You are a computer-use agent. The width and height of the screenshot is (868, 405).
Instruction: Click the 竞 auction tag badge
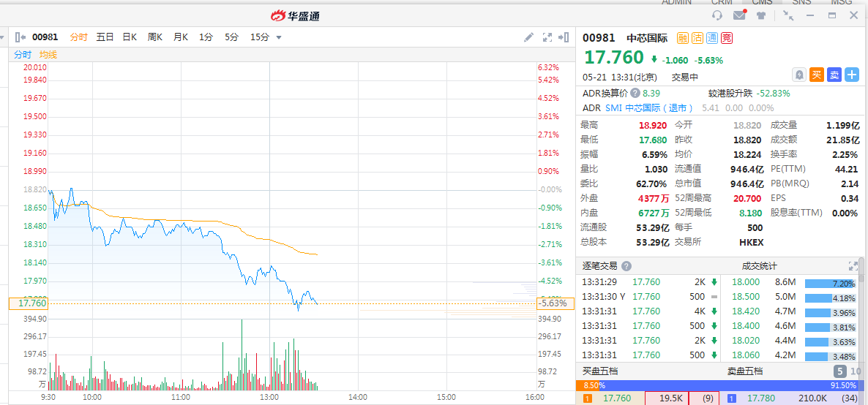726,38
